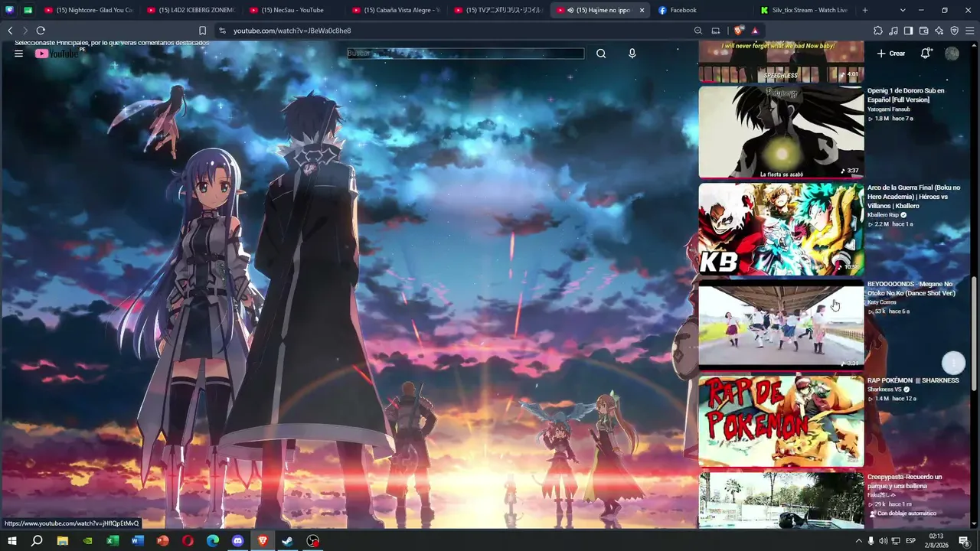The height and width of the screenshot is (551, 980).
Task: Open File Explorer from the taskbar
Action: [62, 541]
